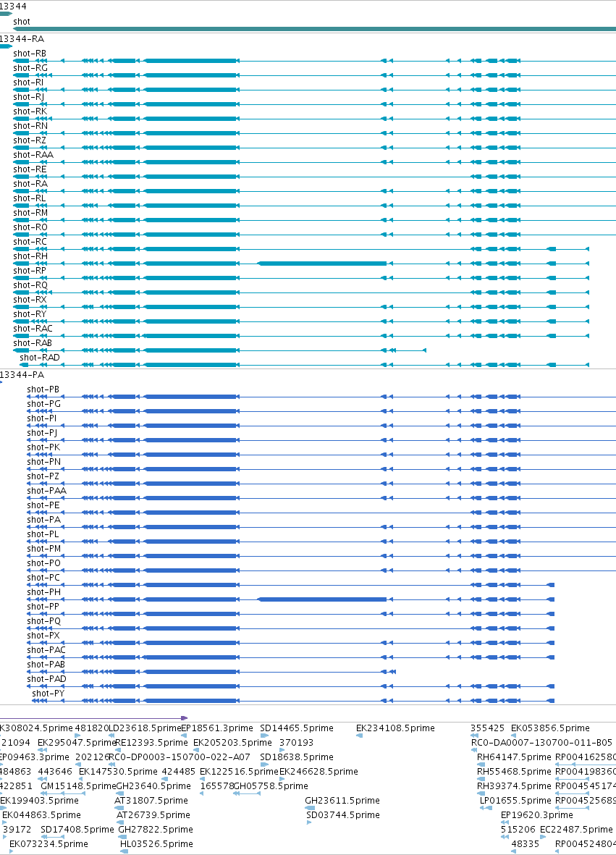This screenshot has height=855, width=616.
Task: Select EST label GH27822.5prime
Action: [x=156, y=830]
